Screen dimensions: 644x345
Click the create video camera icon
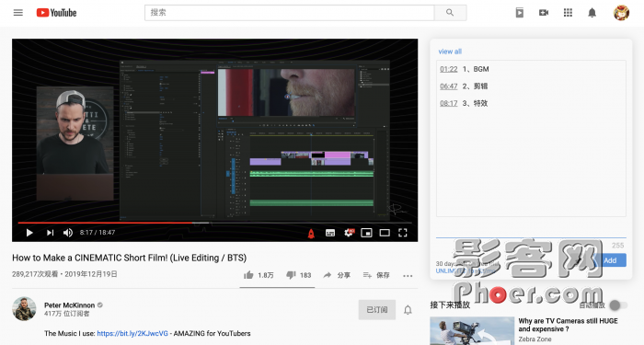point(544,13)
